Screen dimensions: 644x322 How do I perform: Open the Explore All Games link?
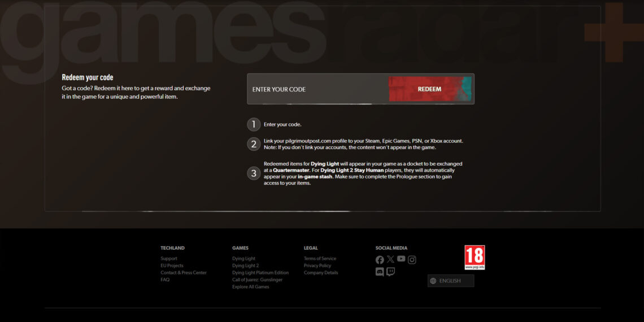coord(250,286)
